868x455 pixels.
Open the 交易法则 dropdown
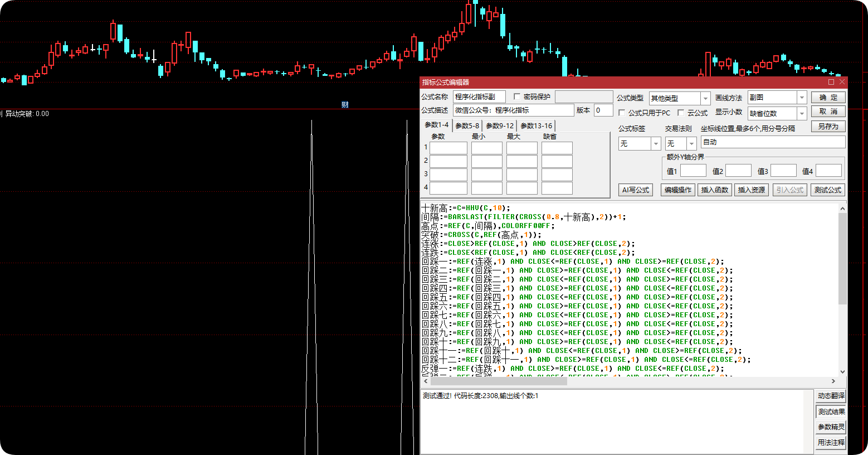[x=691, y=143]
